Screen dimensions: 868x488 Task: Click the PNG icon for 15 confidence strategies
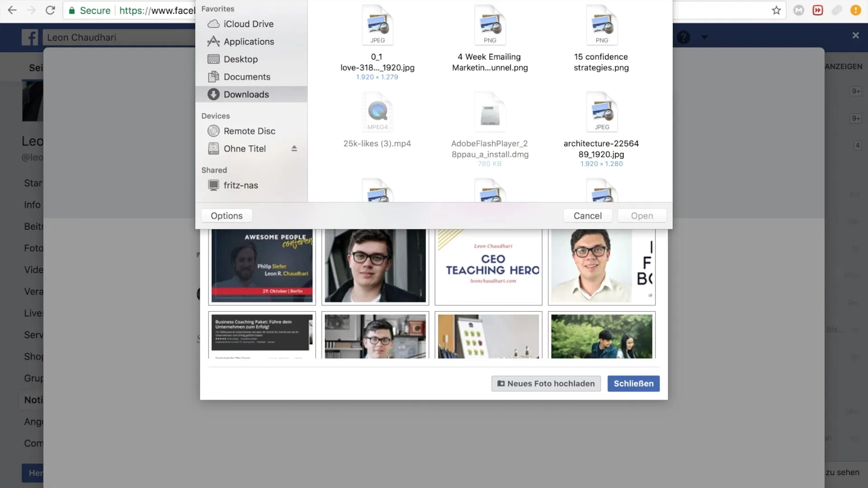click(x=602, y=25)
